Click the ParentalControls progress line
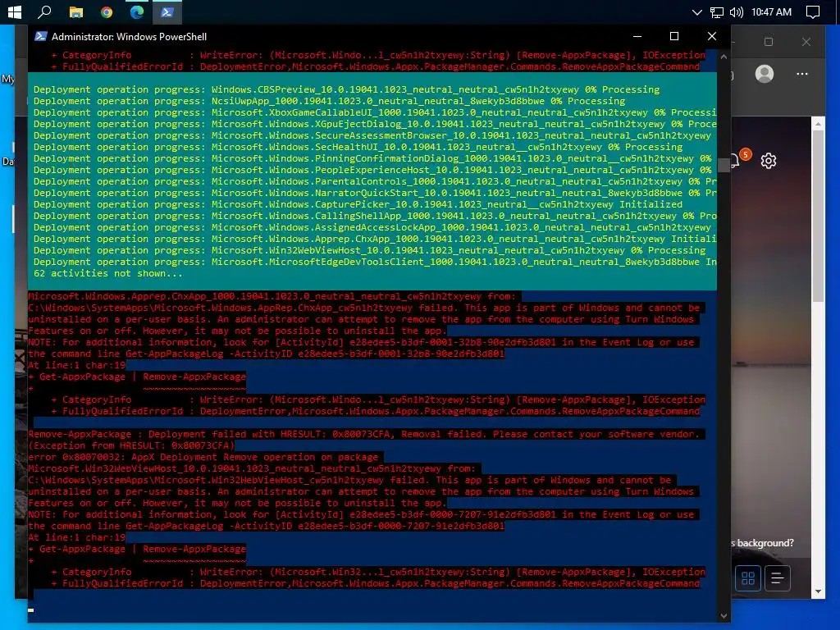The width and height of the screenshot is (840, 630). [x=374, y=181]
